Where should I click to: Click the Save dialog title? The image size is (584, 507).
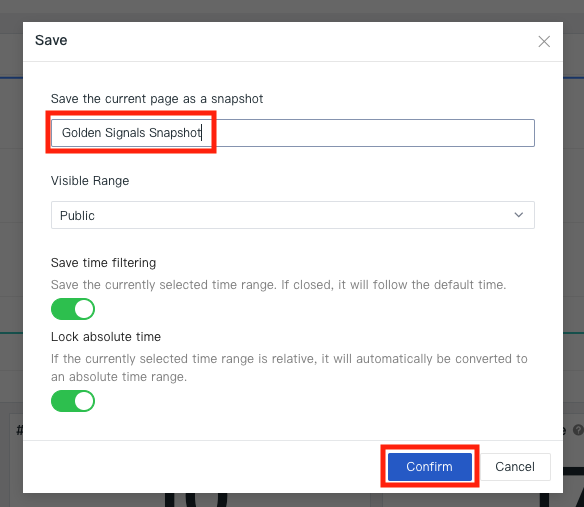click(51, 40)
